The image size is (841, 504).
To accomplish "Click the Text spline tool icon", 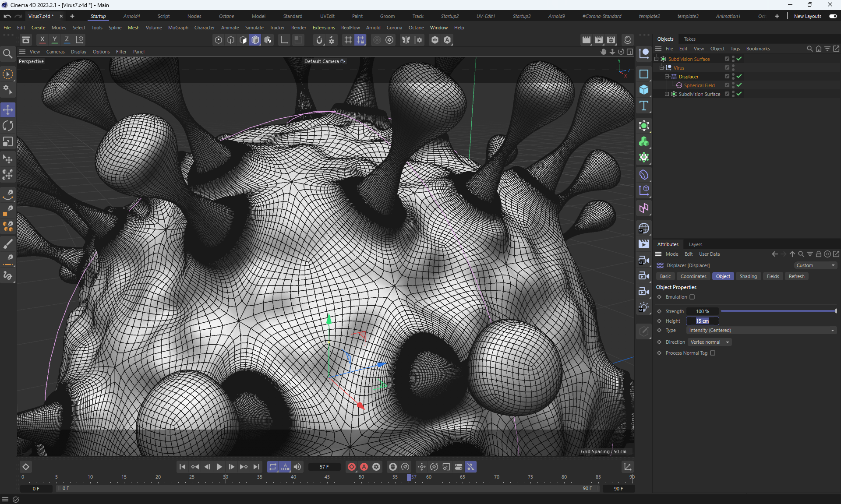I will click(x=643, y=106).
